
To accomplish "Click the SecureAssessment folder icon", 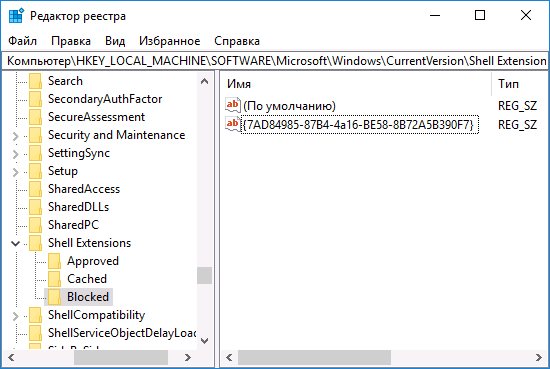I will 35,117.
